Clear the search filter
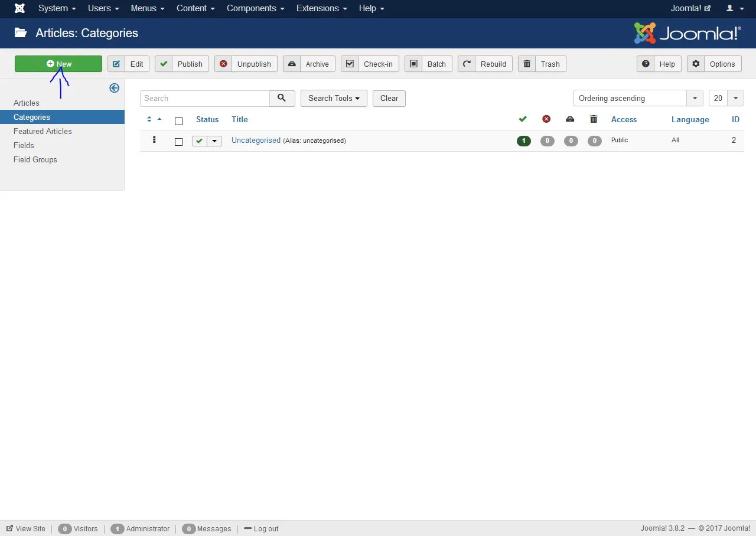Screen dimensions: 756x536 point(389,98)
